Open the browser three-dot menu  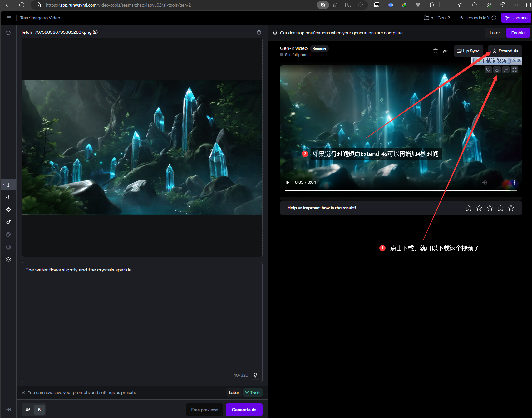516,5
